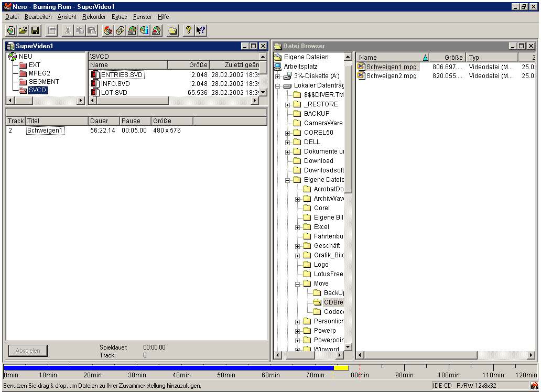Open the Fenster menu
541x392 pixels.
pos(143,17)
